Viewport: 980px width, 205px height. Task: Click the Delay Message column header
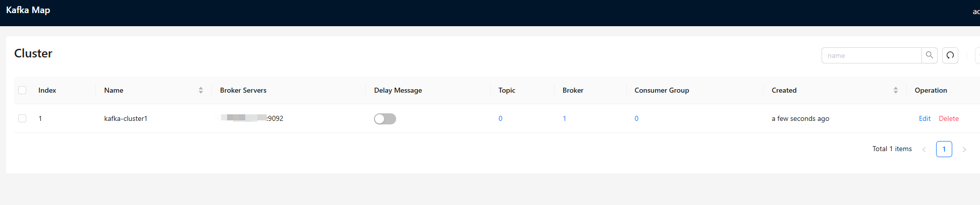click(398, 90)
